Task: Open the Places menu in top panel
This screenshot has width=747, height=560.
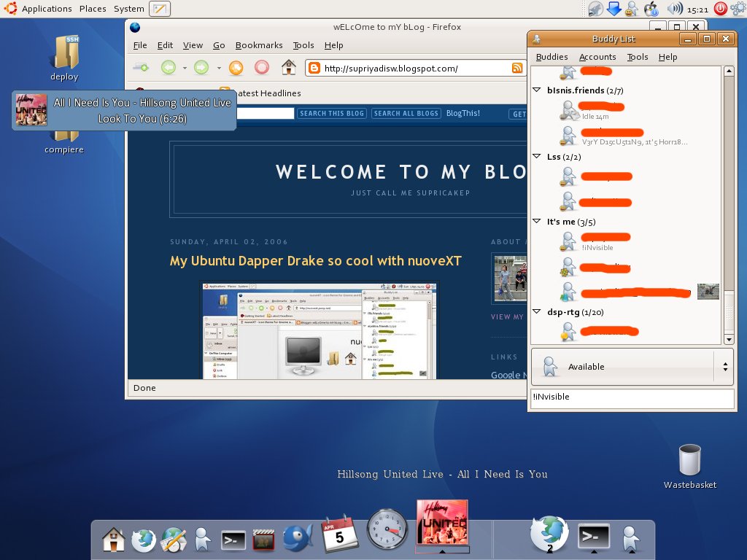Action: pyautogui.click(x=93, y=9)
